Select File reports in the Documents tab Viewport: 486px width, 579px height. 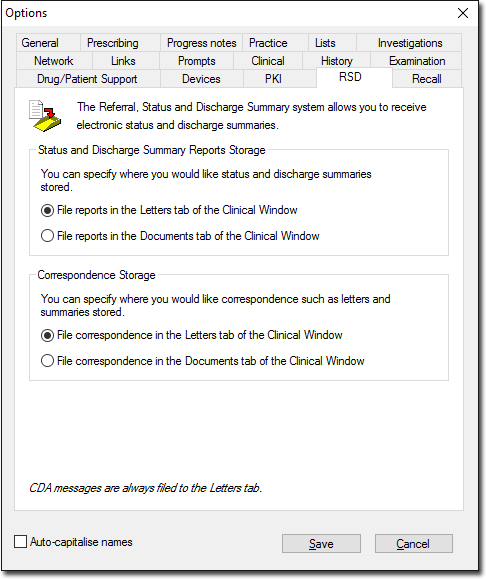(47, 236)
